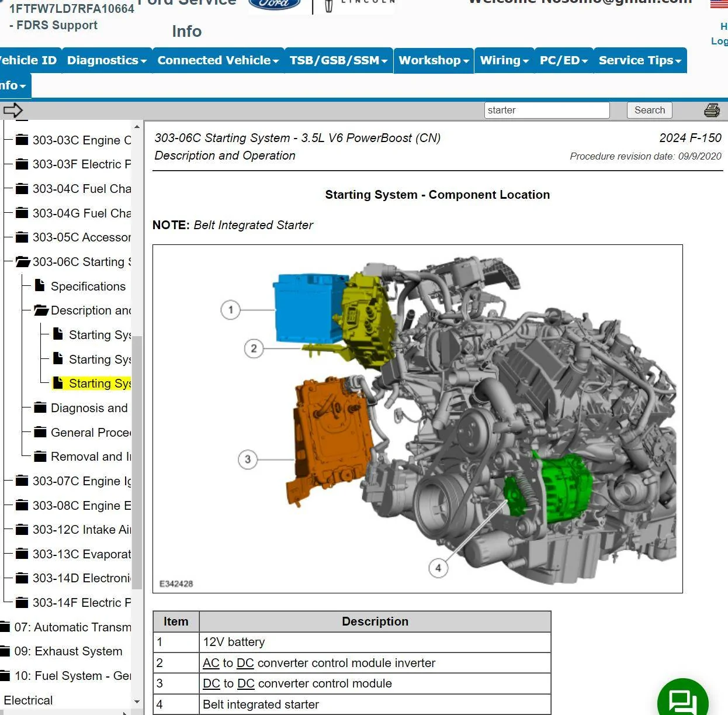Open 303-05C Accessory folder icon
This screenshot has width=728, height=715.
[22, 237]
